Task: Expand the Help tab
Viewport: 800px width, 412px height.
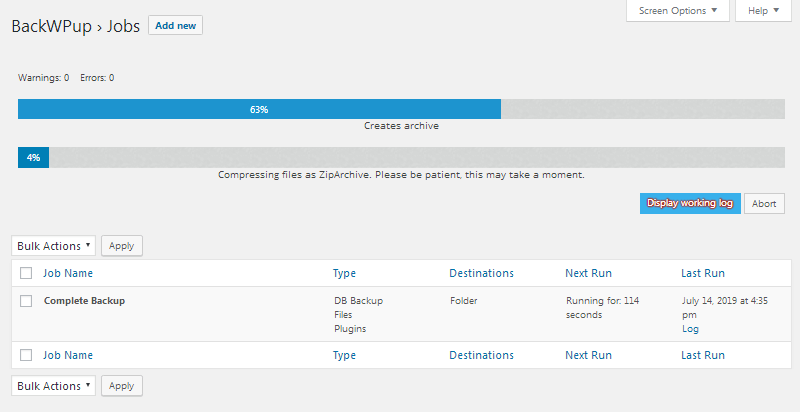Action: pyautogui.click(x=763, y=11)
